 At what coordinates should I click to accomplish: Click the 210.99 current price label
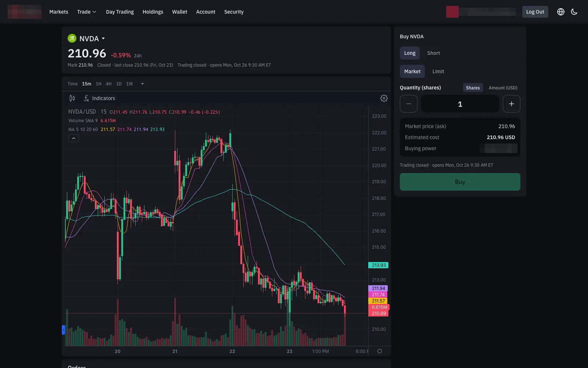coord(379,314)
